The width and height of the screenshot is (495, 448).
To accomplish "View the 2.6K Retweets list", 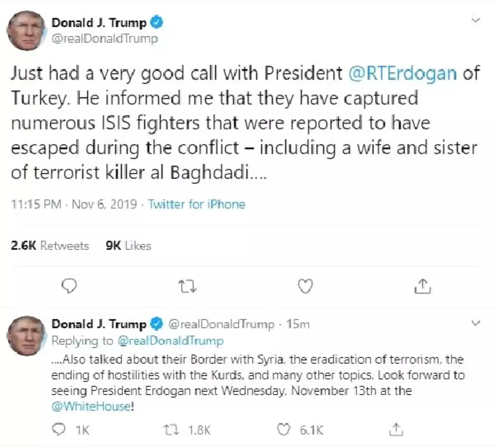I will (50, 246).
